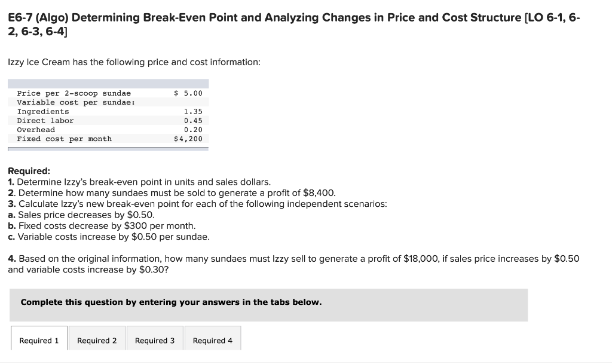Image resolution: width=612 pixels, height=364 pixels.
Task: Click the Required section heading
Action: click(x=27, y=171)
